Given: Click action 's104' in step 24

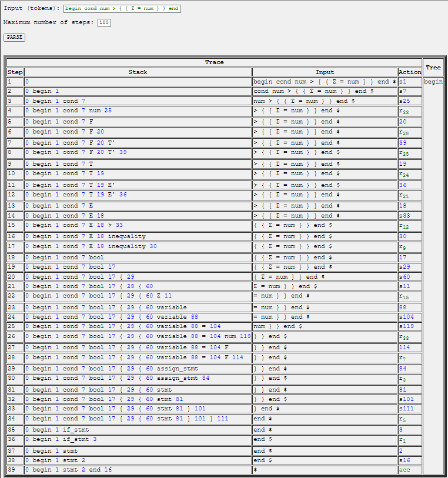Looking at the screenshot, I should point(410,317).
